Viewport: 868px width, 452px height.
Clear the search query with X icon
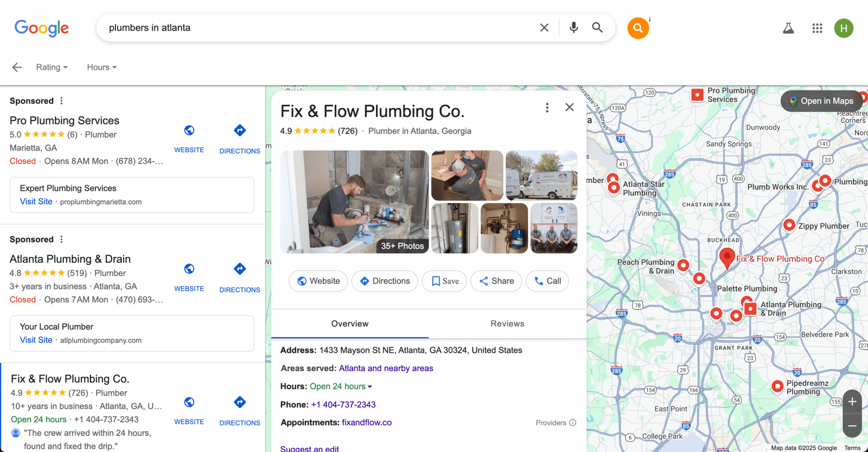pos(544,28)
